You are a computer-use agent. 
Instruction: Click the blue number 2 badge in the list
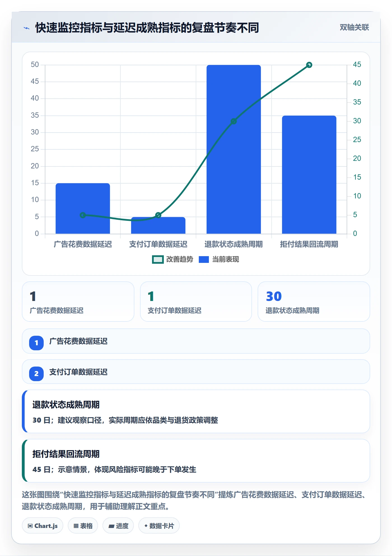pos(36,374)
